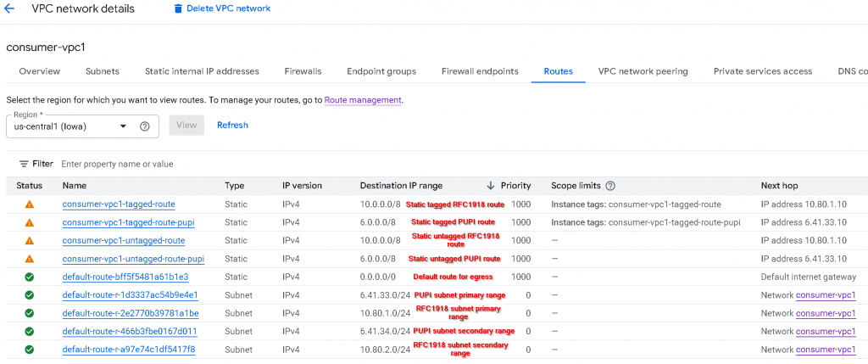This screenshot has width=868, height=364.
Task: Click warning icon for consumer-vpc1-untagged-route-pupi row
Action: click(29, 259)
